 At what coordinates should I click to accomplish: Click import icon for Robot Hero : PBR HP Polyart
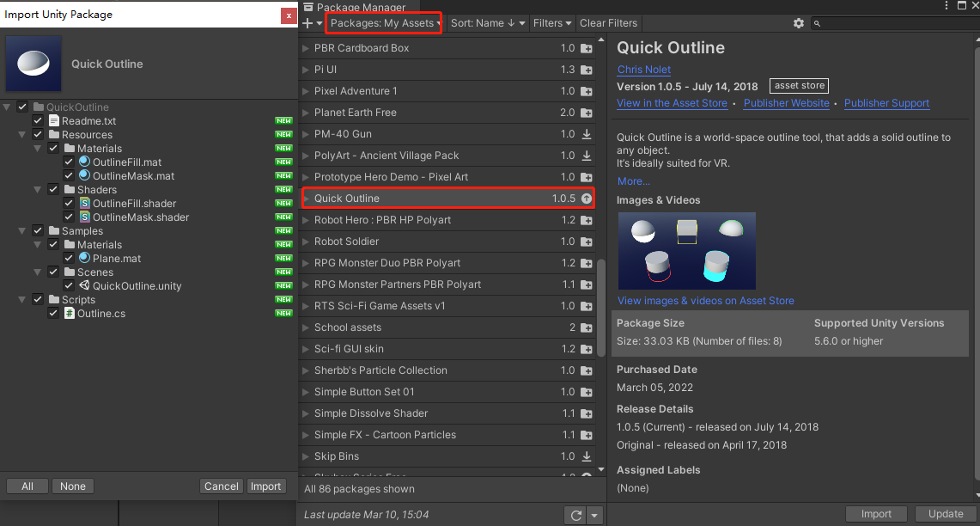[x=587, y=220]
